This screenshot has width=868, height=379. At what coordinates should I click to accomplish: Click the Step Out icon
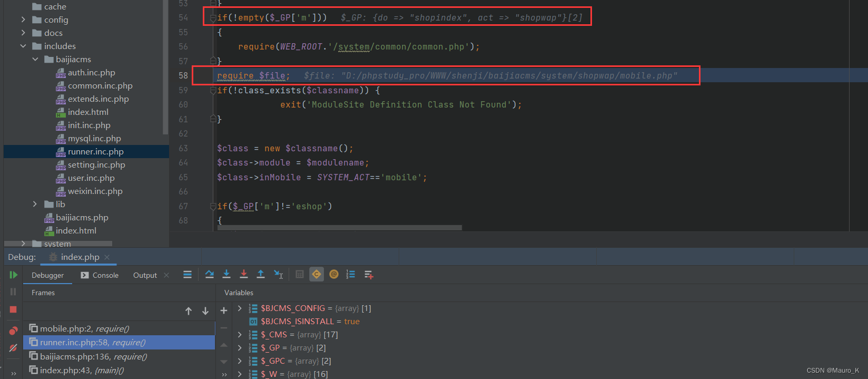pyautogui.click(x=261, y=274)
